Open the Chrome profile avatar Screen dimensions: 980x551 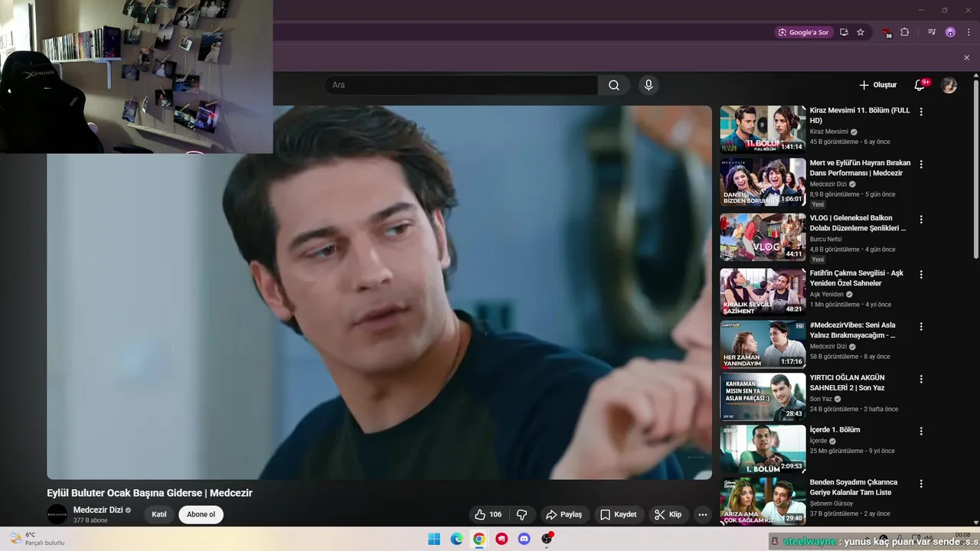[950, 32]
